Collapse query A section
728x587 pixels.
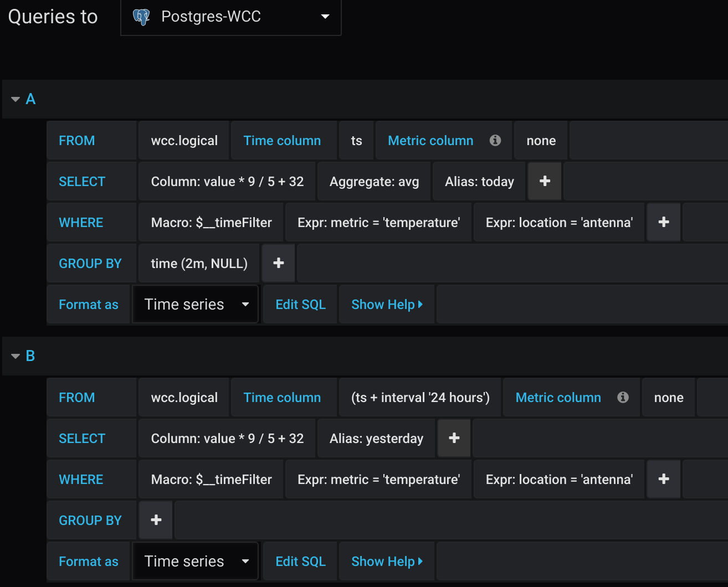16,99
